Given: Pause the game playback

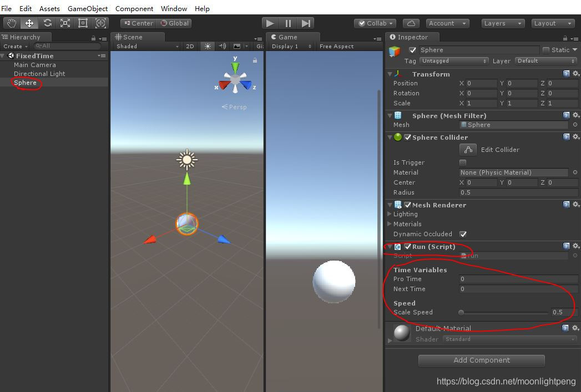Looking at the screenshot, I should pyautogui.click(x=288, y=23).
